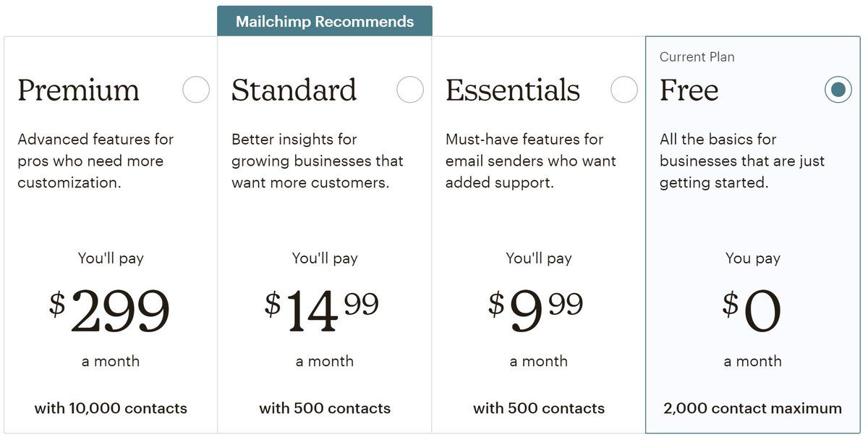Click the selected Free plan radio button
This screenshot has width=868, height=445.
[x=838, y=90]
